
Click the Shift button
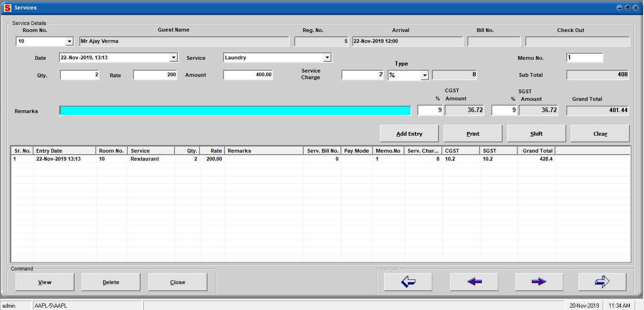click(x=537, y=134)
